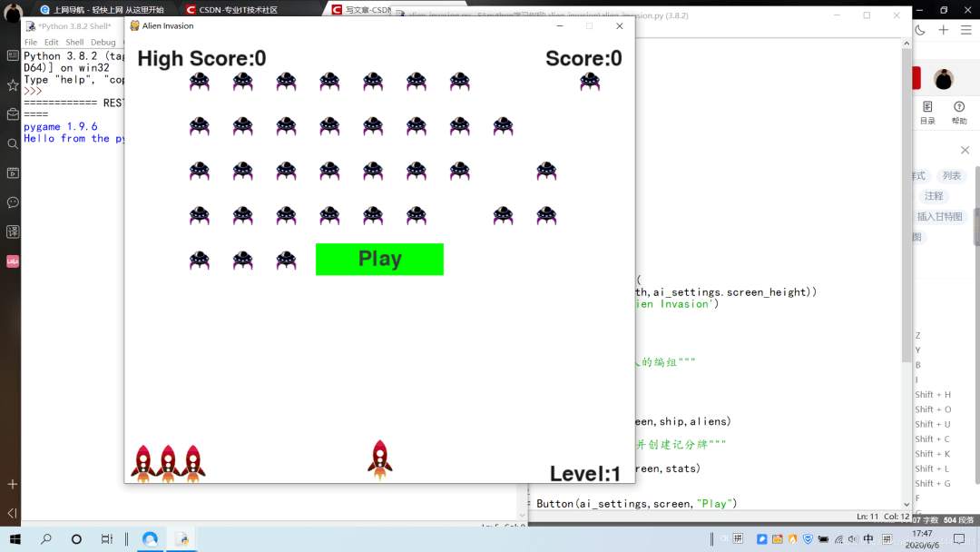Viewport: 980px width, 552px height.
Task: Switch to the 写文章-CSDN browser tab
Action: [362, 9]
